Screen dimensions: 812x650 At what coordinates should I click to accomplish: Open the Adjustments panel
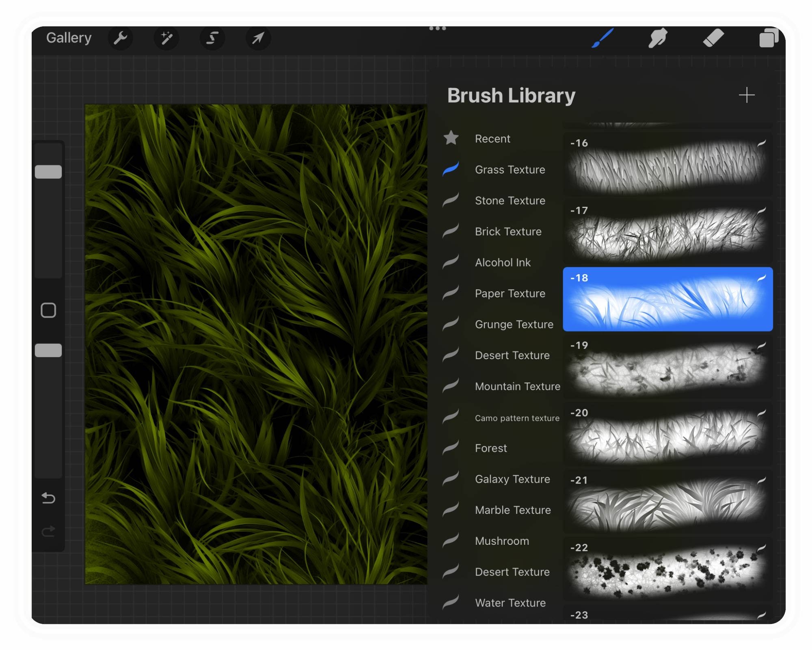point(166,38)
